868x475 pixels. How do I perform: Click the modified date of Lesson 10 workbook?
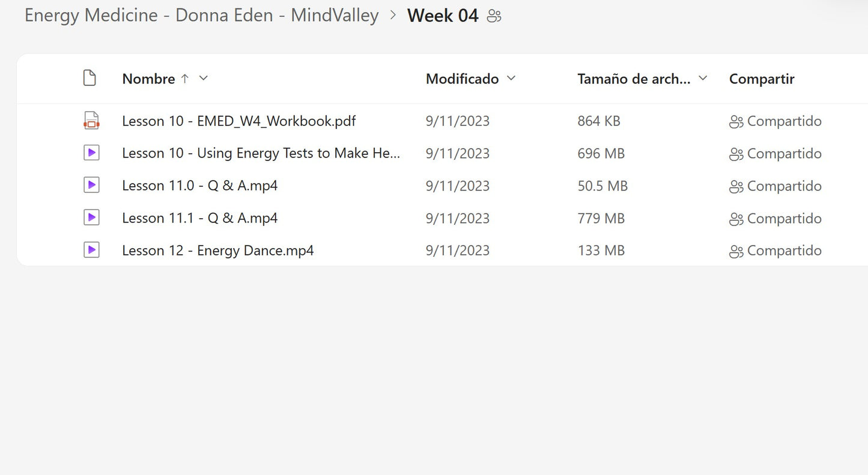[x=458, y=121]
